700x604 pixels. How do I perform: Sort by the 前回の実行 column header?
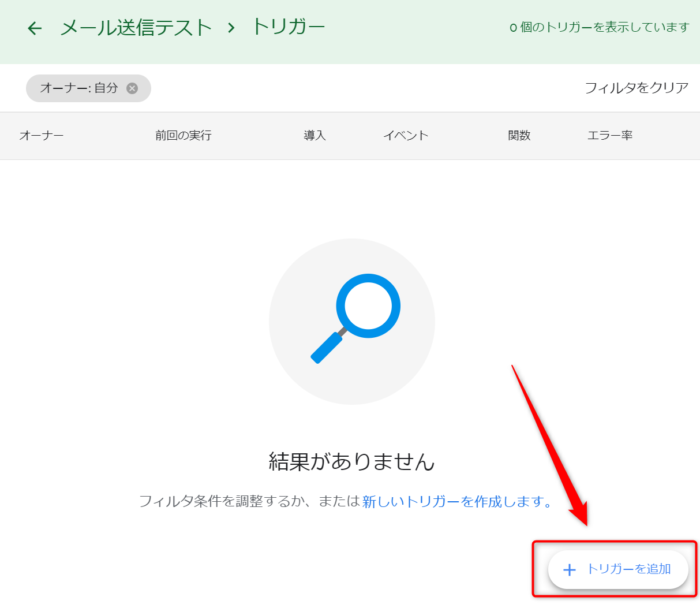pyautogui.click(x=183, y=135)
